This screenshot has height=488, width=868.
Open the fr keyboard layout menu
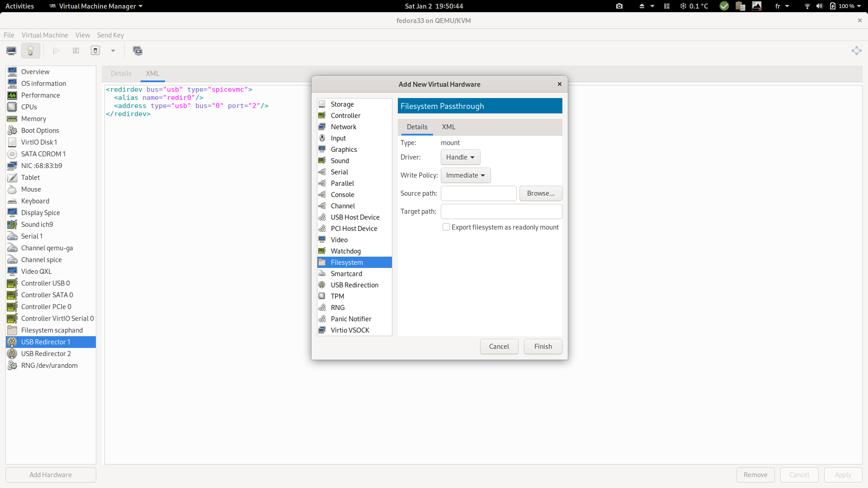point(782,6)
